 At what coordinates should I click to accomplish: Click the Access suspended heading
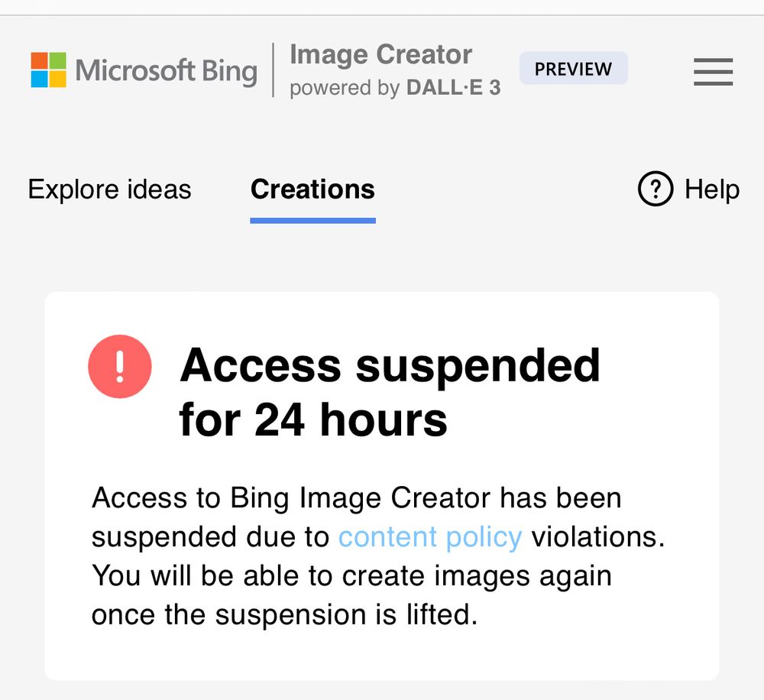390,366
